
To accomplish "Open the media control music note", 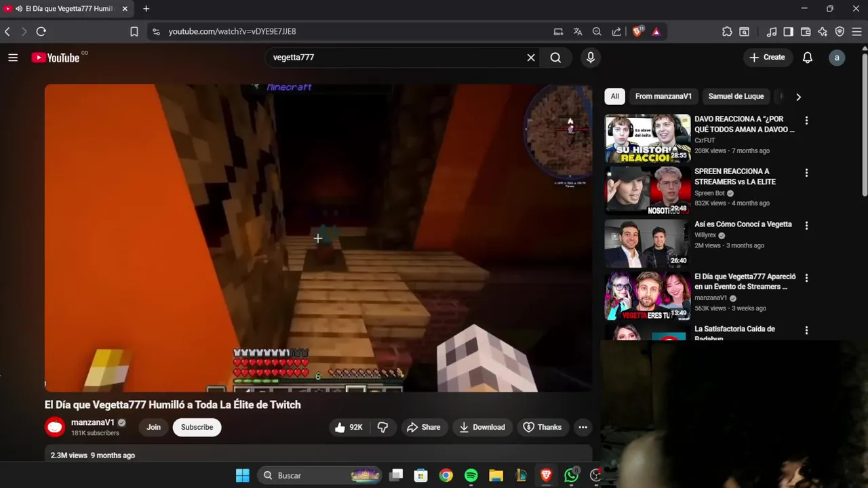I will [771, 31].
